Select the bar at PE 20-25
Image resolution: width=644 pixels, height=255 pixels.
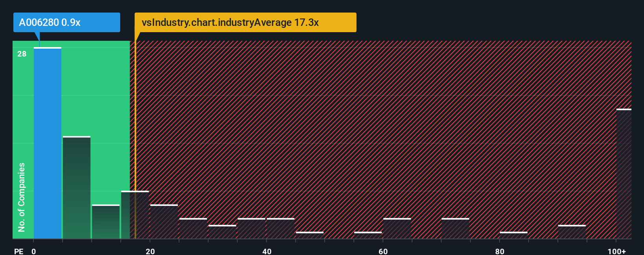tap(164, 222)
